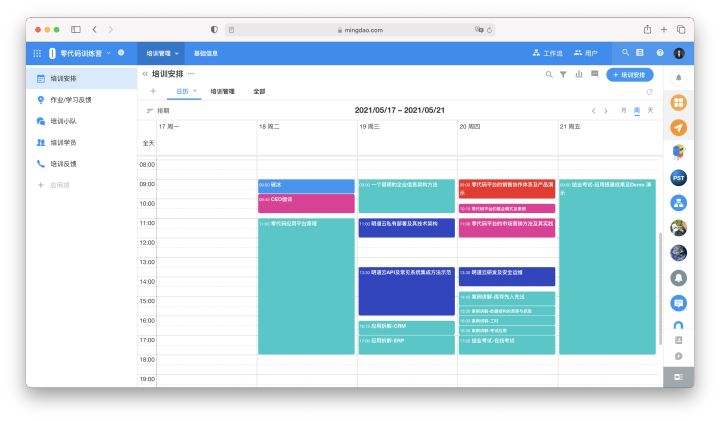Click the refresh icon below the add button
Viewport: 720px width, 422px height.
(649, 92)
